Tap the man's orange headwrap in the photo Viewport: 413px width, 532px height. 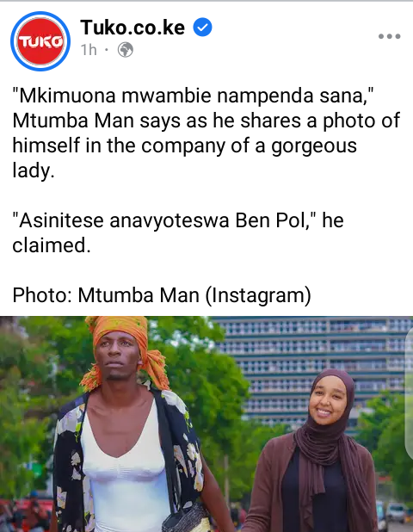[126, 351]
